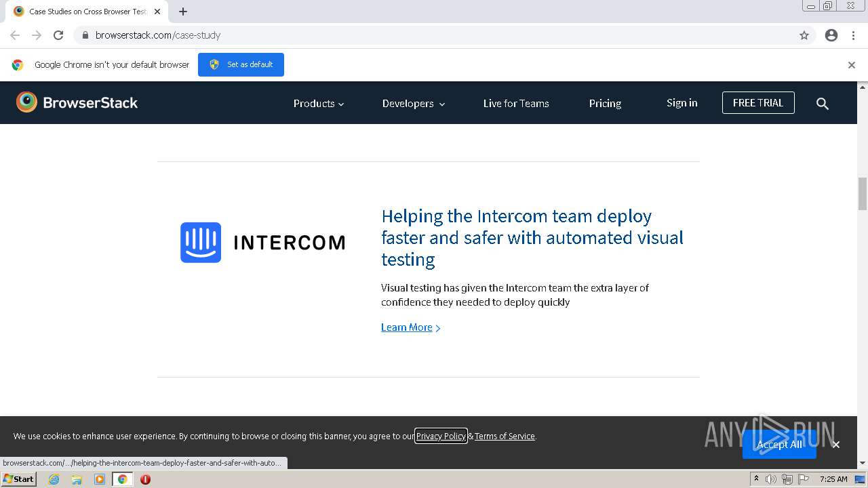Screen dimensions: 868x488
Task: Open the Terms of Service link
Action: 505,436
